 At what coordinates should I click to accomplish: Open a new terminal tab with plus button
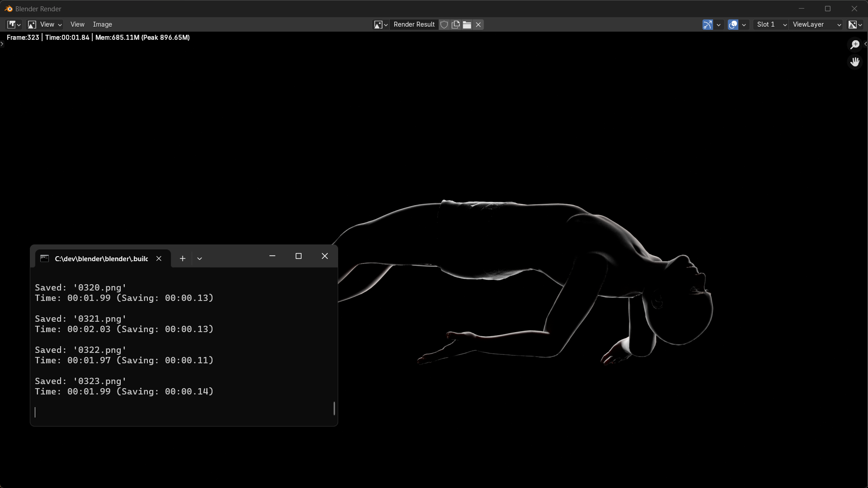183,258
